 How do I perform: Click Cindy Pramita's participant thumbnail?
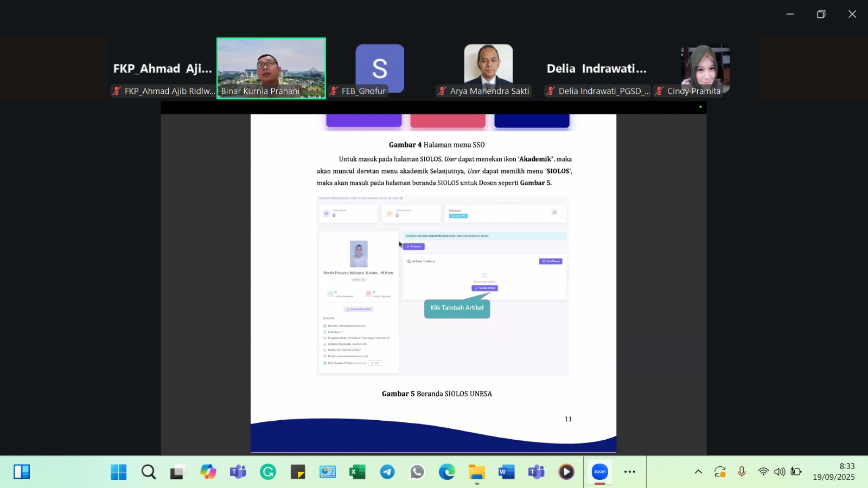tap(705, 68)
